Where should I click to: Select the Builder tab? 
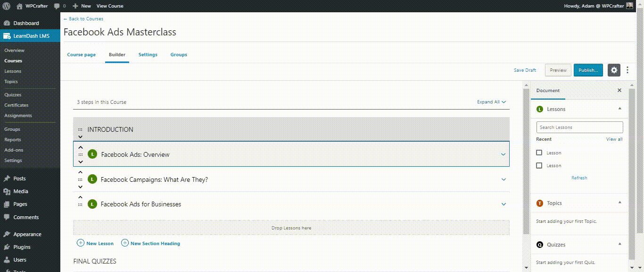coord(117,55)
